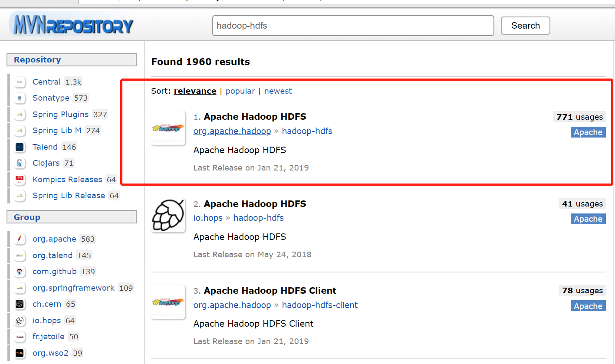
Task: Click the ch.cern group icon
Action: (x=20, y=304)
